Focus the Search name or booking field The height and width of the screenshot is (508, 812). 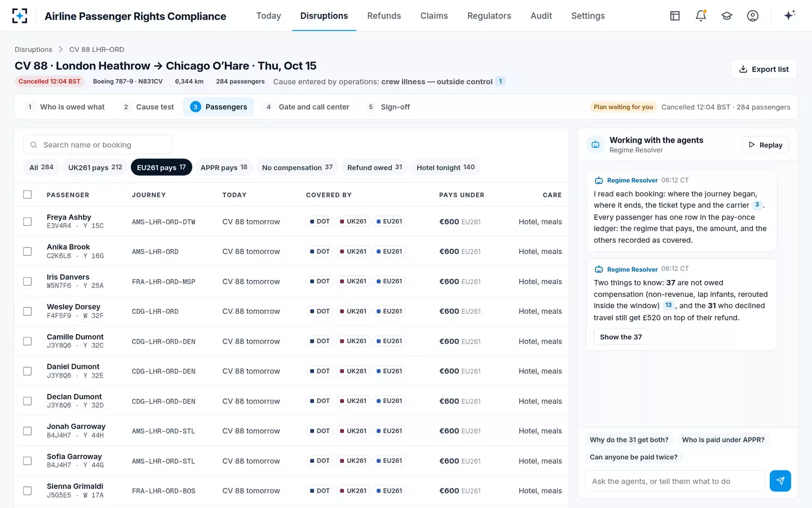pos(98,144)
